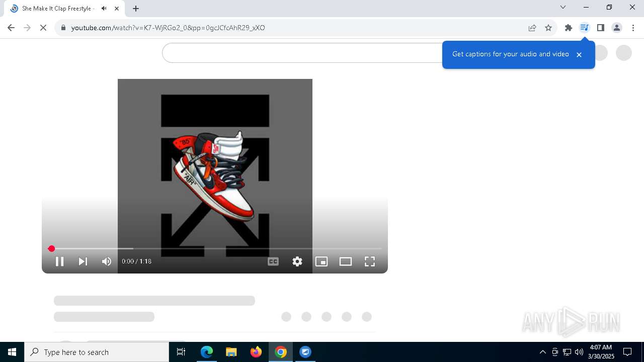Show hidden system tray icons
The width and height of the screenshot is (644, 362).
pyautogui.click(x=542, y=352)
